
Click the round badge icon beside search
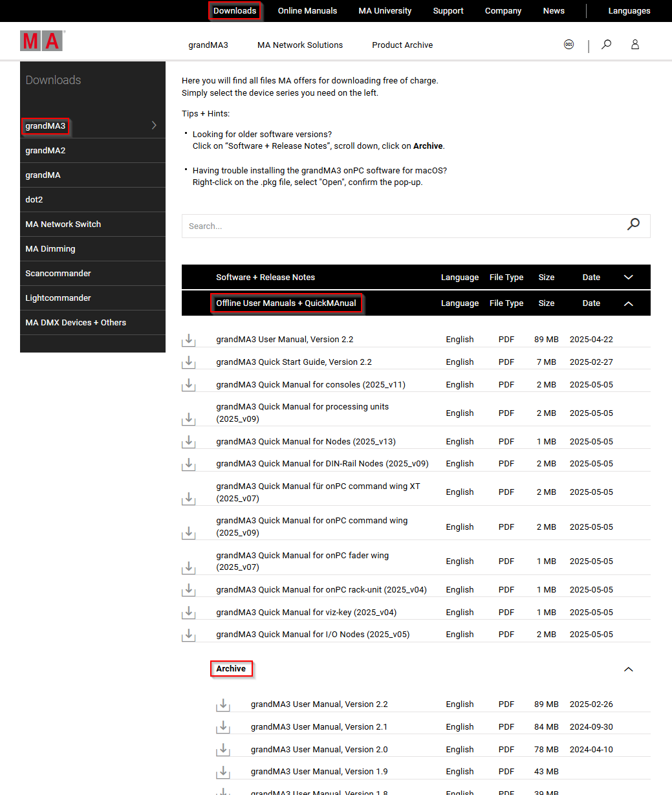[x=569, y=45]
